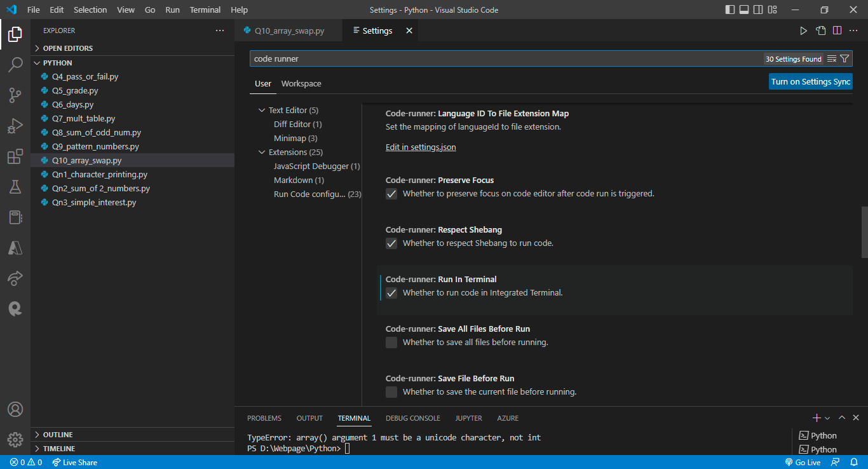Expand the Outline section

coord(132,435)
